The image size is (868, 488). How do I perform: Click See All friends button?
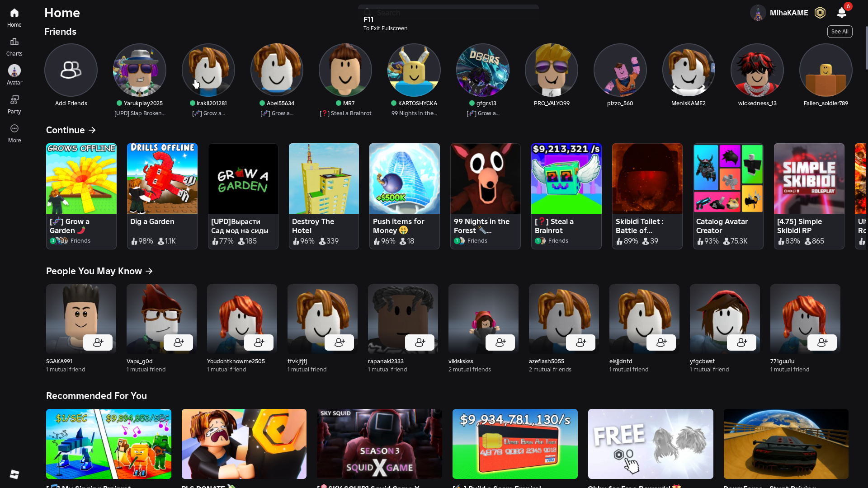point(840,32)
